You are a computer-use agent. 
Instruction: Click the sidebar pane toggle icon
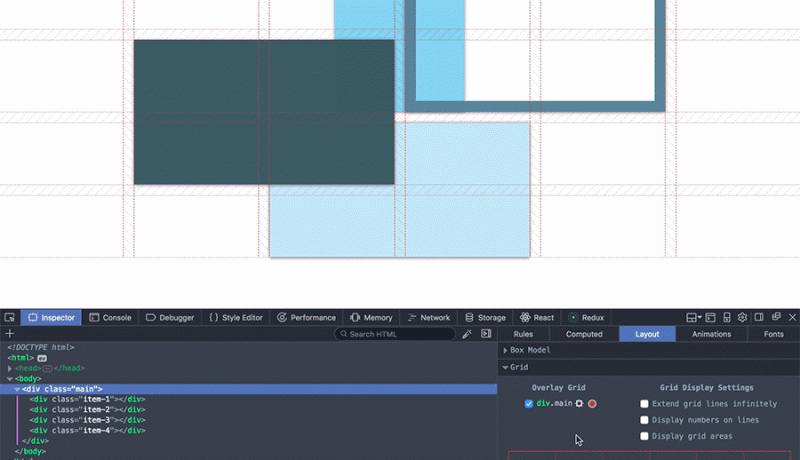tap(486, 334)
